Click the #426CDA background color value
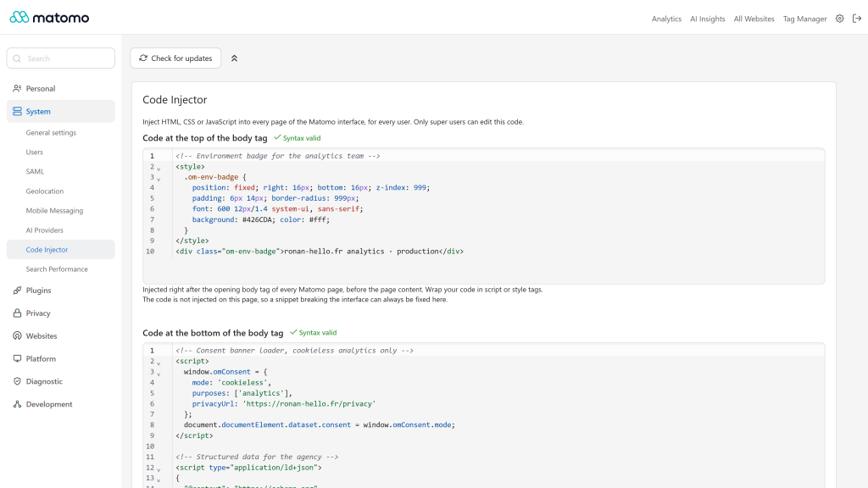Image resolution: width=868 pixels, height=488 pixels. click(257, 219)
